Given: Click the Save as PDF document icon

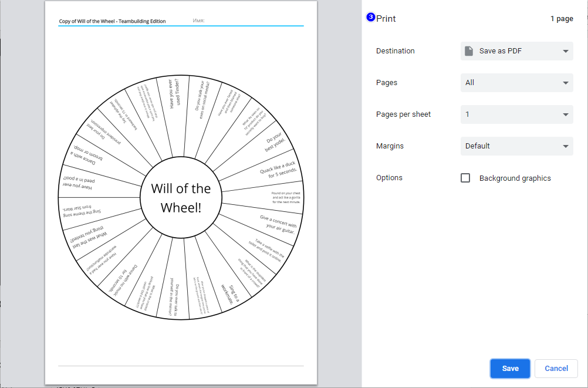Looking at the screenshot, I should click(468, 51).
